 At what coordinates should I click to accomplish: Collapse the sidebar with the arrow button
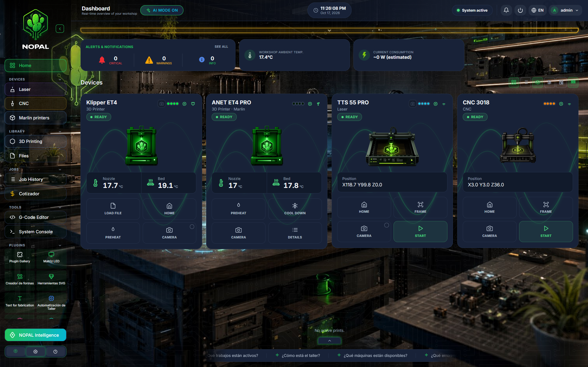[60, 29]
